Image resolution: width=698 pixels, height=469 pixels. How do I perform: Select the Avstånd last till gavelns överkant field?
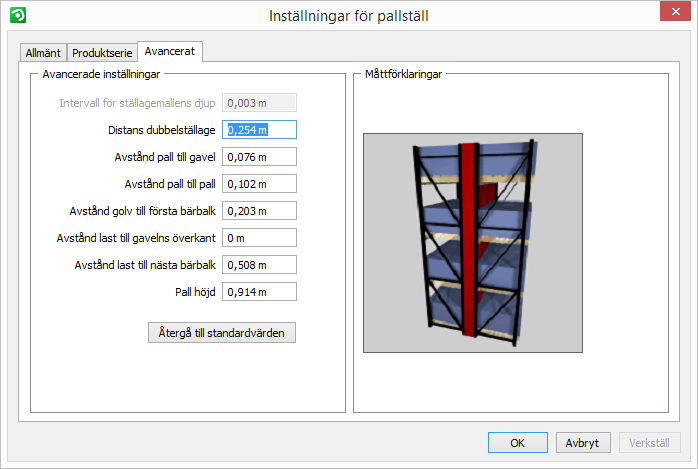click(x=260, y=238)
